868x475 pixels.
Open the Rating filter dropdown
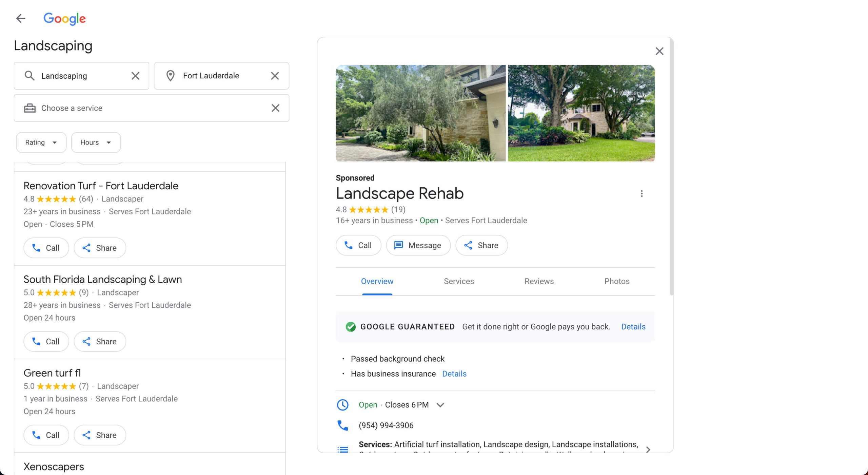(41, 142)
